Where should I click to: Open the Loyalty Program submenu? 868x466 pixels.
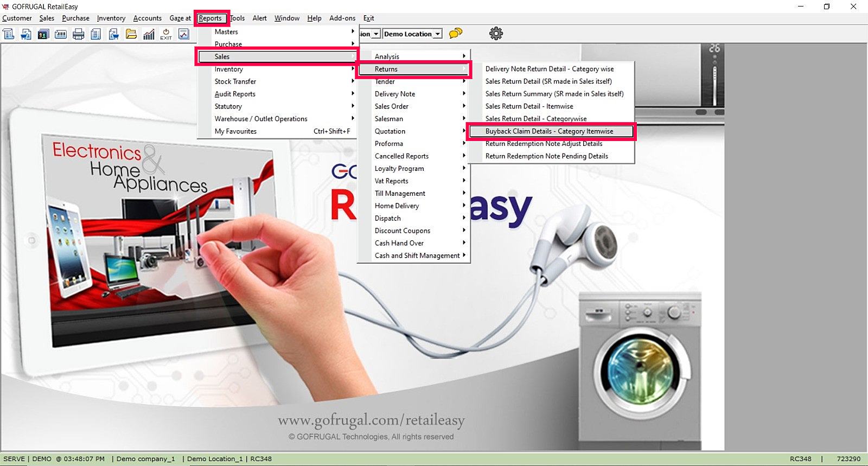click(x=414, y=169)
